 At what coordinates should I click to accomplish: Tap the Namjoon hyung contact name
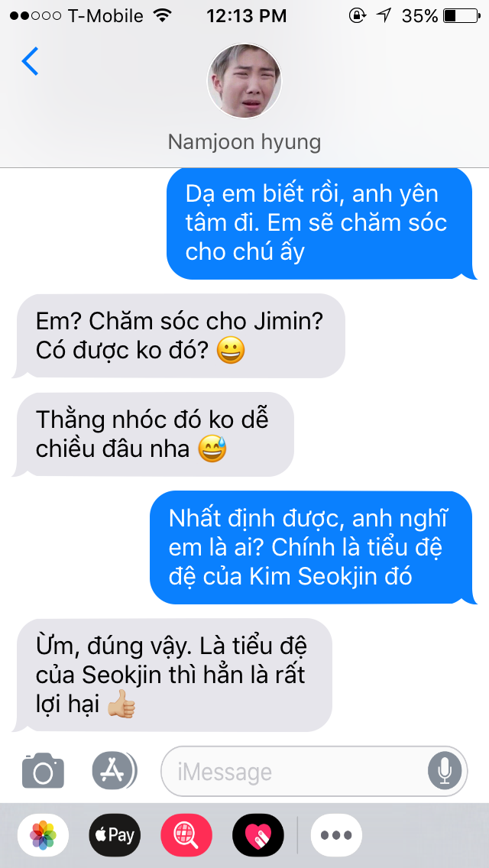click(244, 141)
